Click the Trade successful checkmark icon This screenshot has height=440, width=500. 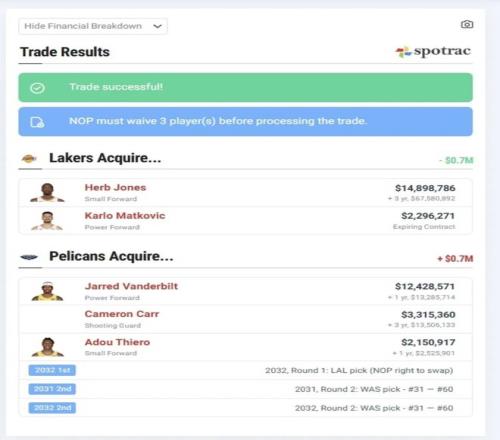tap(37, 88)
